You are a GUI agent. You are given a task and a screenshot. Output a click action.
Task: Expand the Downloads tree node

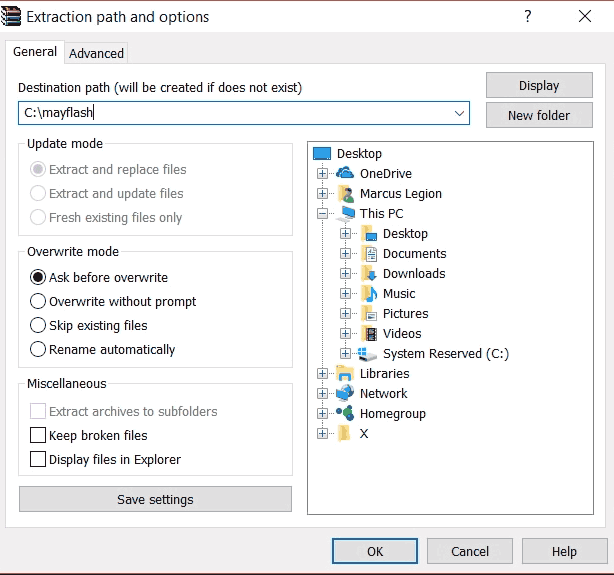point(345,273)
